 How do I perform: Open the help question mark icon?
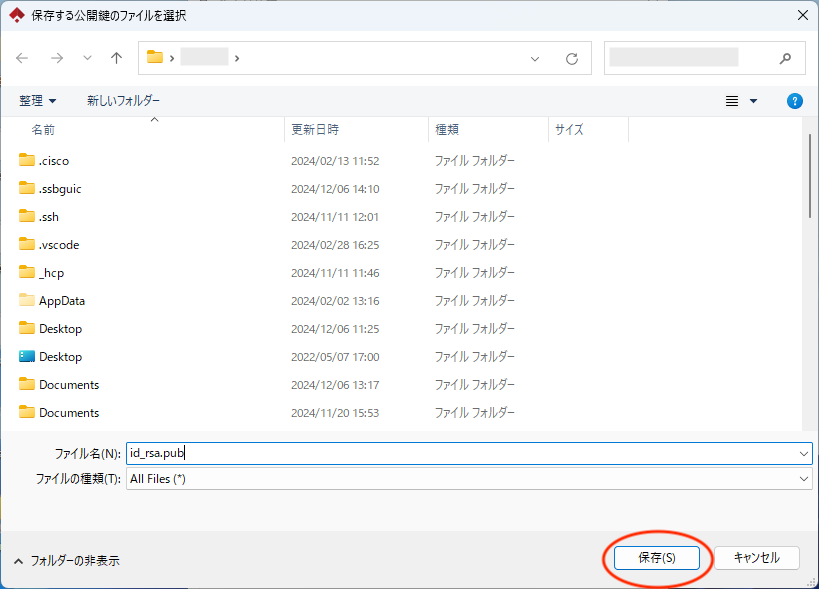(x=795, y=101)
